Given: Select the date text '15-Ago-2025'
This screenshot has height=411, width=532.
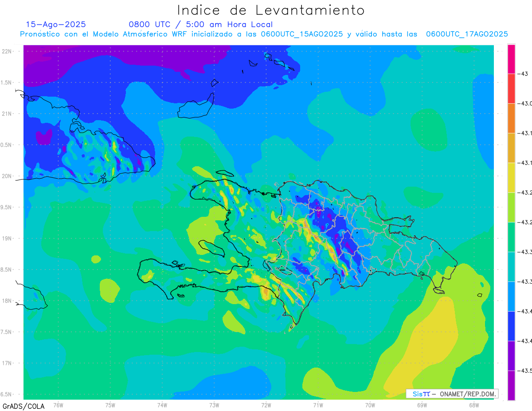Looking at the screenshot, I should tap(56, 24).
